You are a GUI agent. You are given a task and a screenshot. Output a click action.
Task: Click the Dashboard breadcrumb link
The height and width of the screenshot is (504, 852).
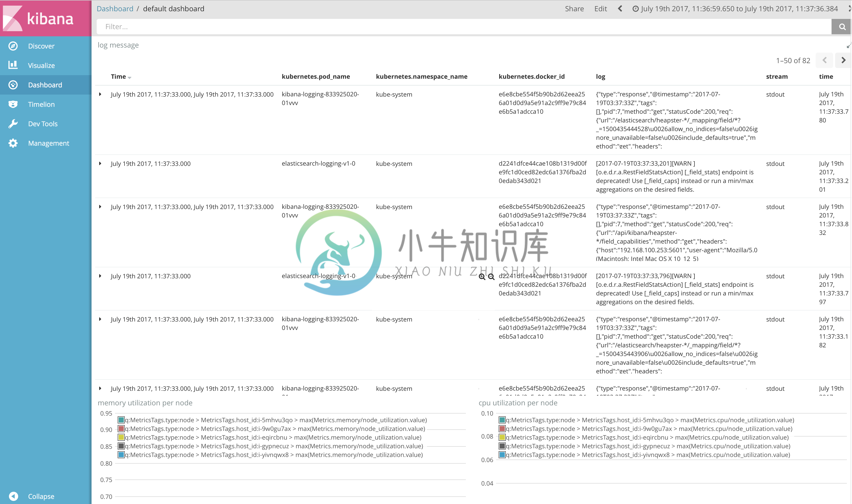[114, 8]
